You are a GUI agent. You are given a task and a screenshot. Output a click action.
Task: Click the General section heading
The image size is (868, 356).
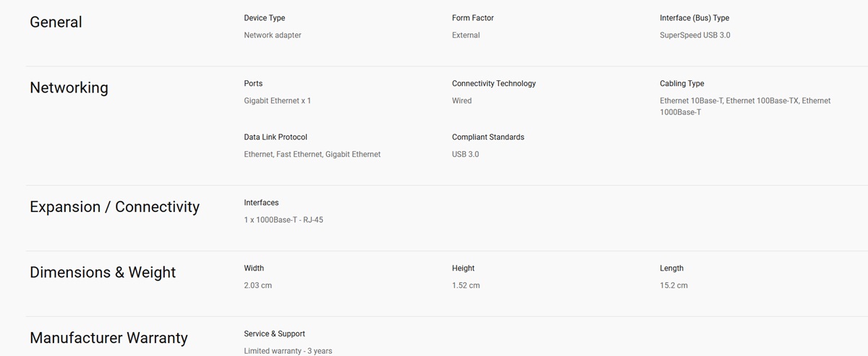56,22
